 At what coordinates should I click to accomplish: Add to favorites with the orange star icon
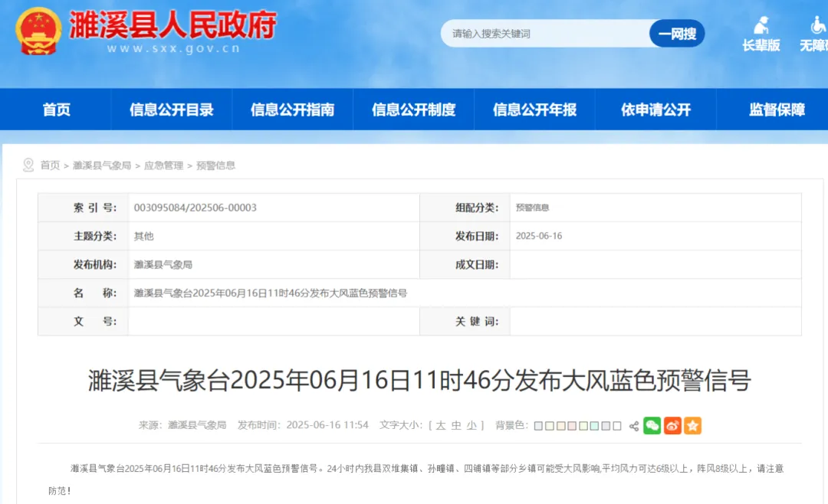[692, 425]
